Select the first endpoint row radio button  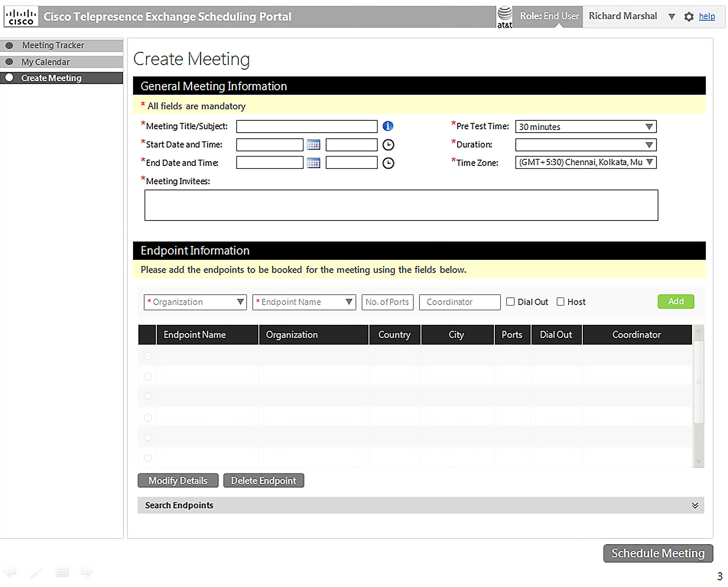click(x=148, y=356)
